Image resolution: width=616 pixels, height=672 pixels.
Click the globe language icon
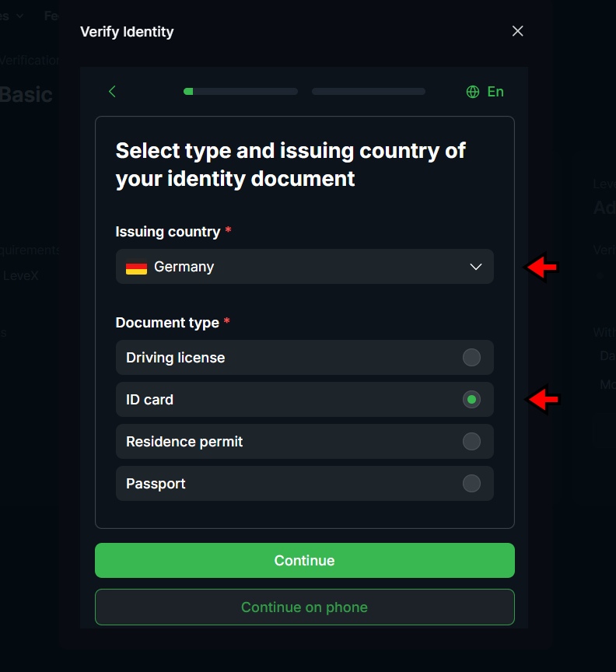click(x=473, y=91)
